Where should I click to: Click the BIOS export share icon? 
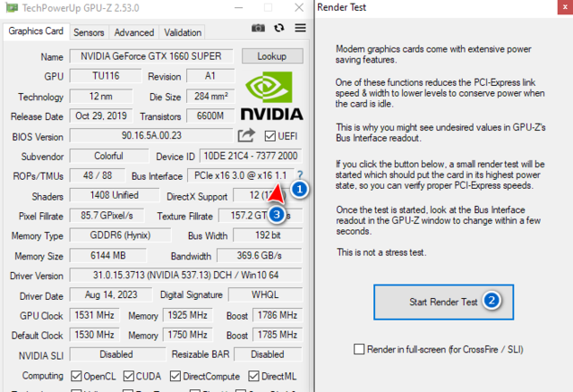(246, 136)
